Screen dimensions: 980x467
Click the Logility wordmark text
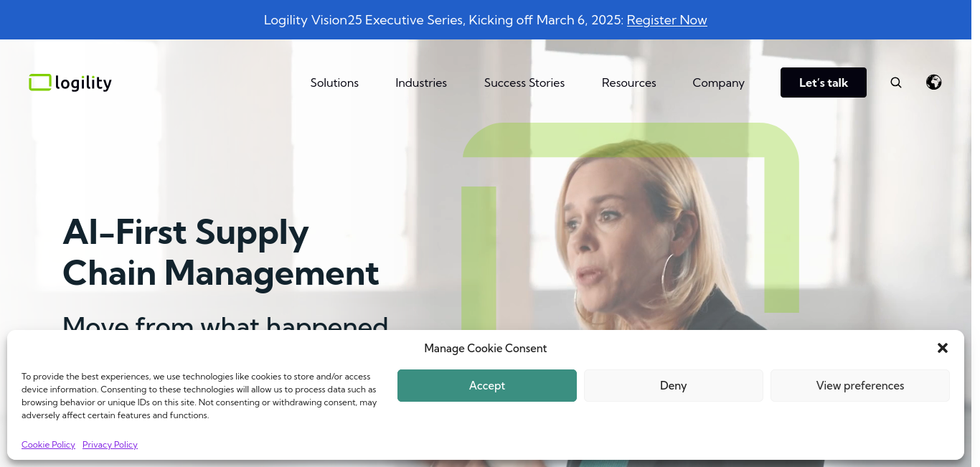coord(83,83)
